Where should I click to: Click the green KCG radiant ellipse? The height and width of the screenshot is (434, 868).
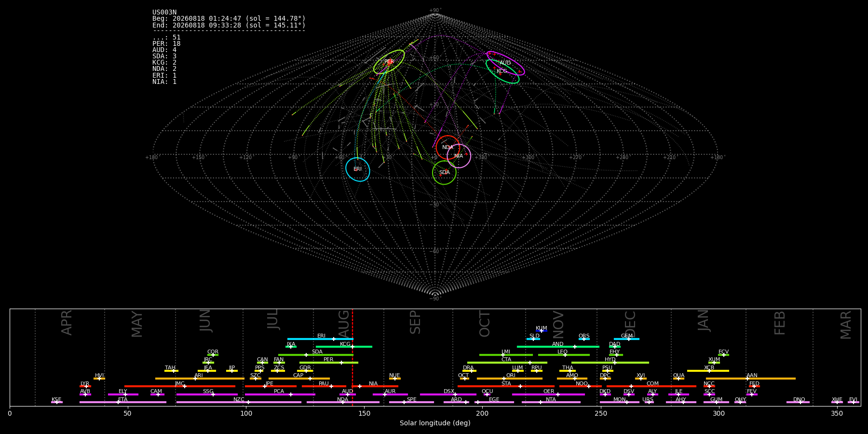tap(502, 71)
